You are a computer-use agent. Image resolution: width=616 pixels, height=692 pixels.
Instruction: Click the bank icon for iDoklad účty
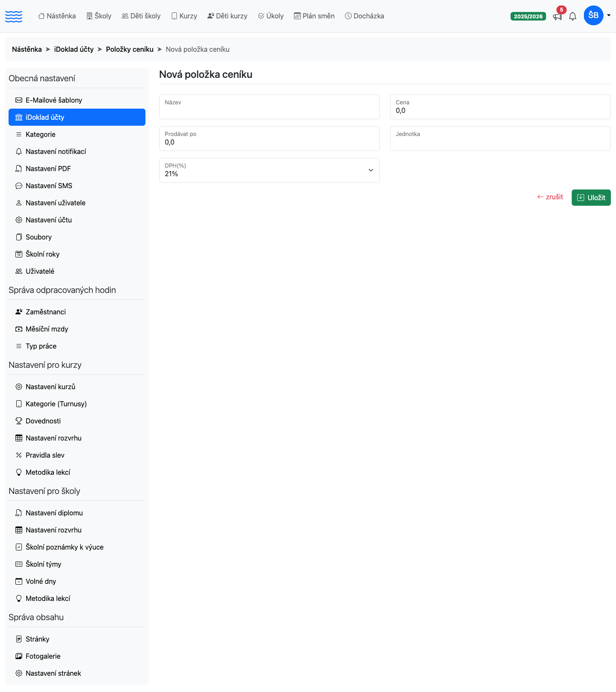[19, 117]
